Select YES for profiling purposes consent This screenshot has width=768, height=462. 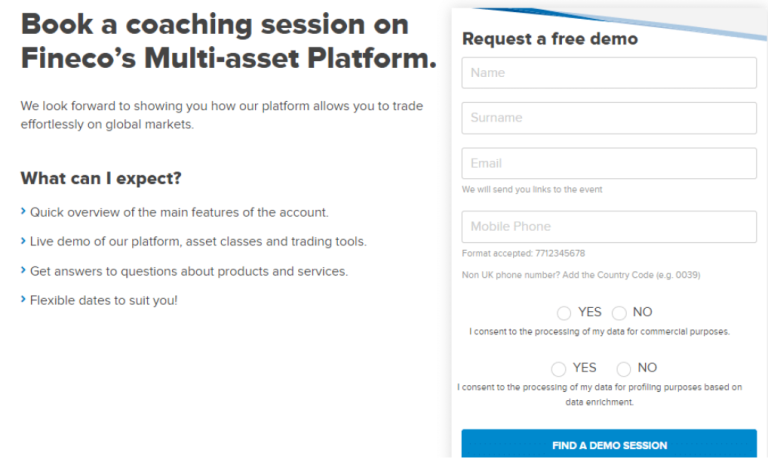[559, 368]
